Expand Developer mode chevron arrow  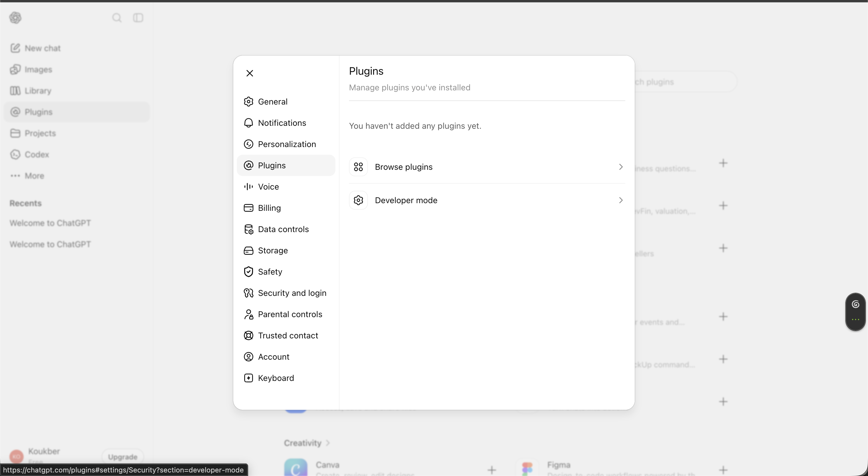pyautogui.click(x=621, y=200)
